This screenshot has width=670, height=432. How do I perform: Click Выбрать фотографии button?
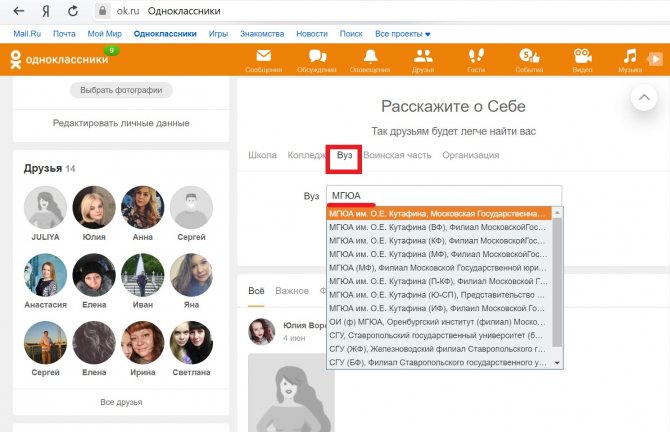coord(121,90)
